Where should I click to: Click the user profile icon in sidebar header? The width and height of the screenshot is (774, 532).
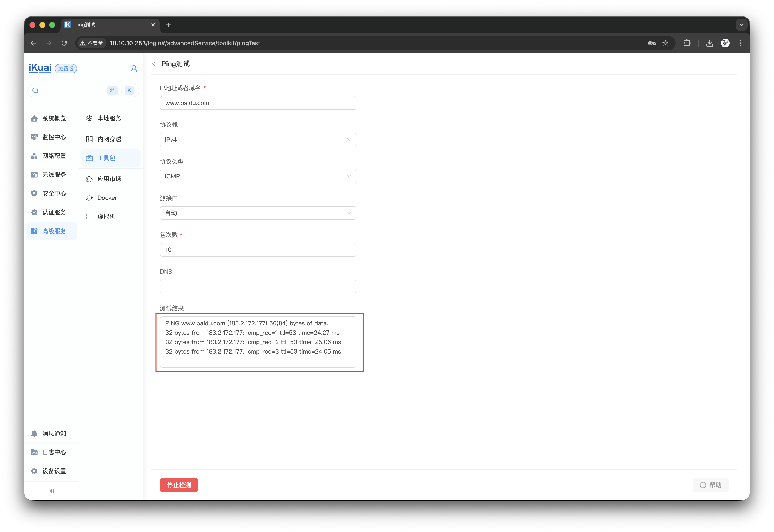coord(133,69)
